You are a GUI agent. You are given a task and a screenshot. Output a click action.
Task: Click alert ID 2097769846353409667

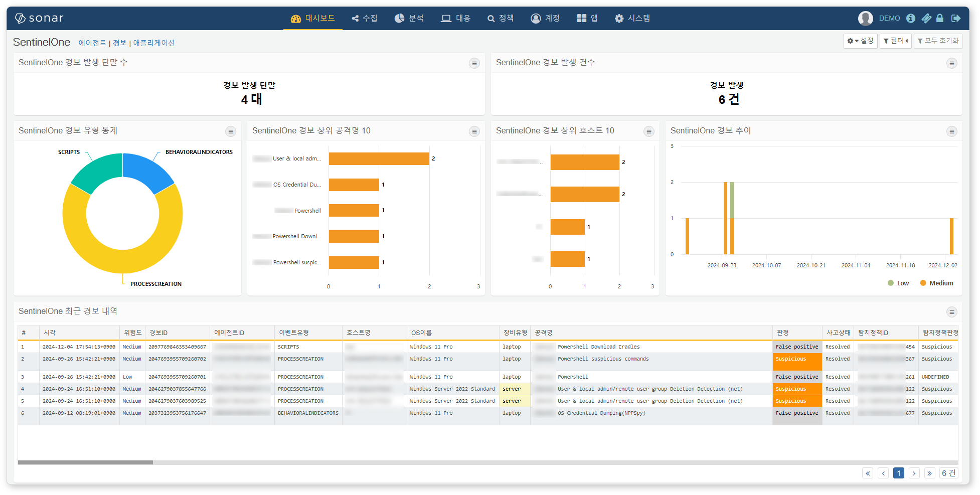(177, 347)
